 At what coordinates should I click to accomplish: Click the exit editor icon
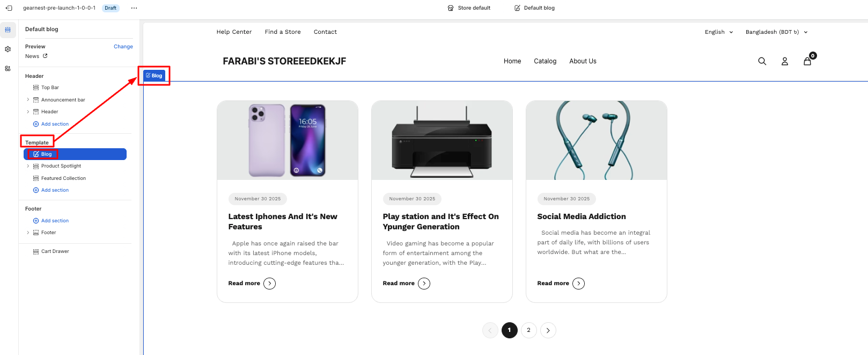coord(9,8)
